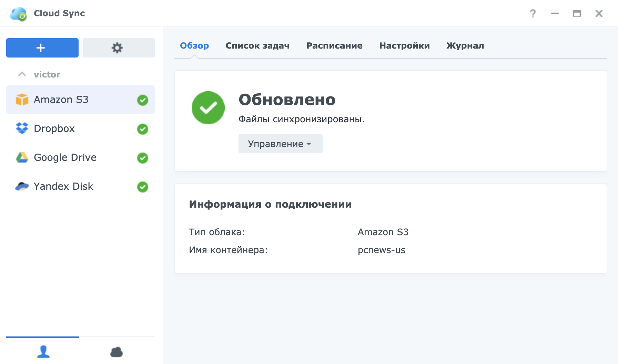
Task: Switch to the Расписание tab
Action: point(334,46)
